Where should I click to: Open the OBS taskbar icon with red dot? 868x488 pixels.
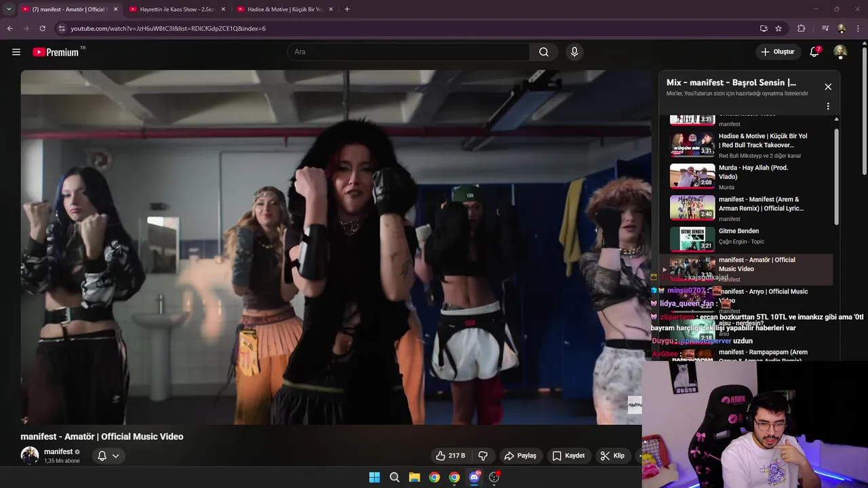pyautogui.click(x=494, y=477)
